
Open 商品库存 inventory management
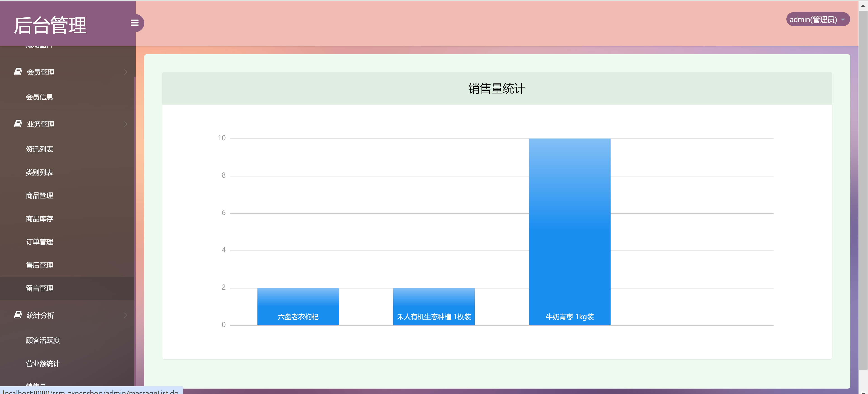coord(39,219)
